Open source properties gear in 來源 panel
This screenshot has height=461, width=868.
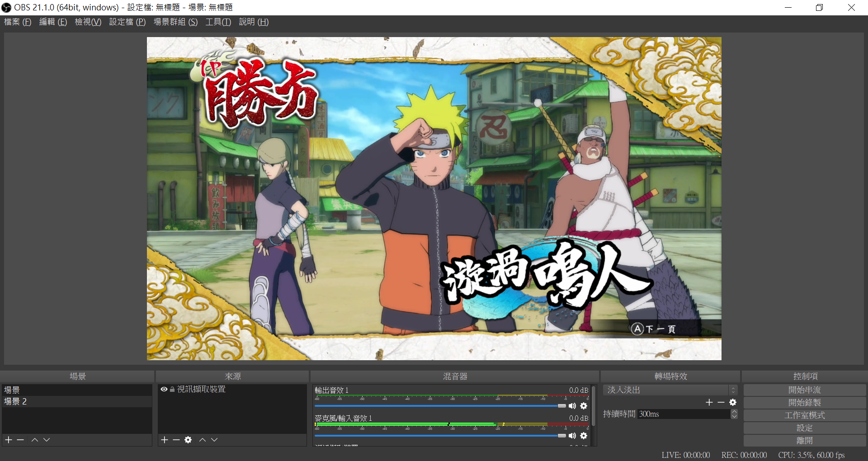(188, 440)
